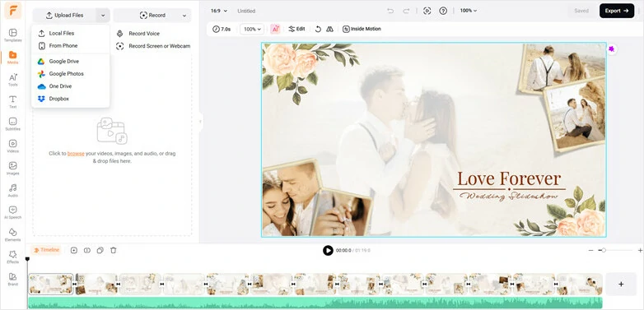644x310 pixels.
Task: Click the browse link in upload area
Action: pos(76,154)
